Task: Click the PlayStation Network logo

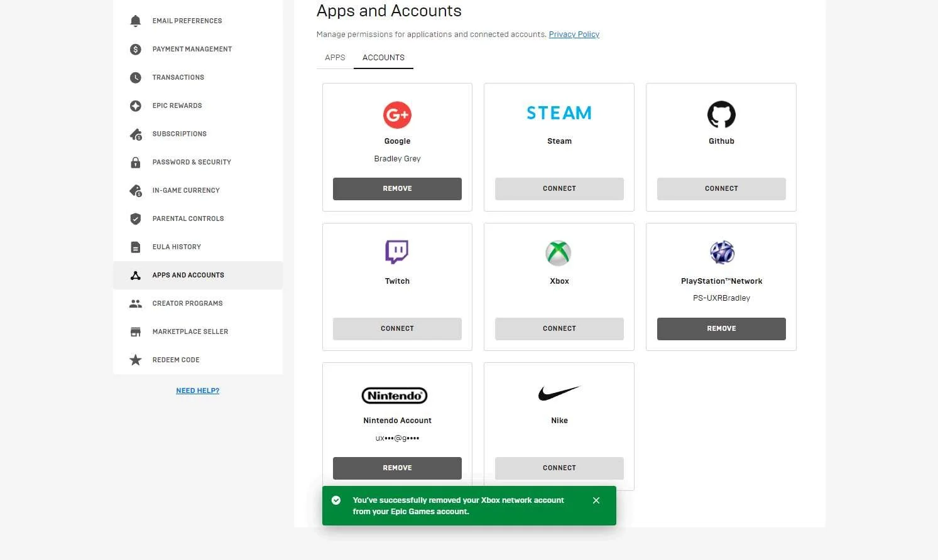Action: (x=722, y=252)
